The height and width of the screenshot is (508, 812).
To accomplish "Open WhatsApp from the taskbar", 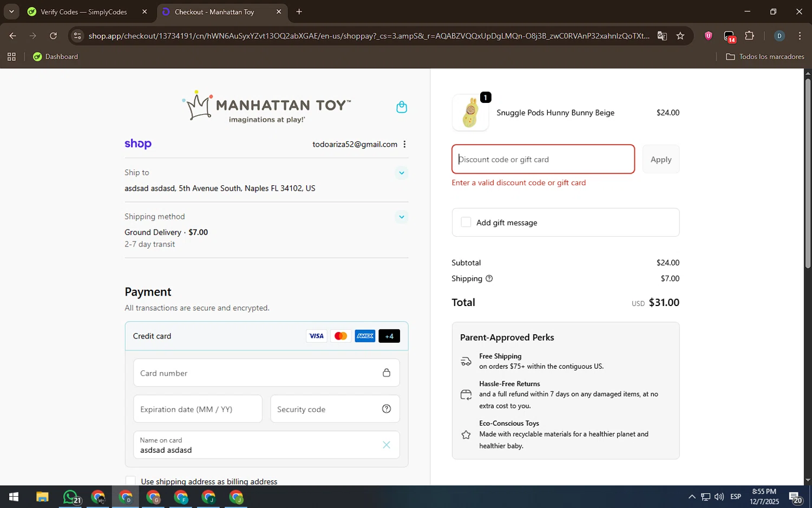I will click(71, 497).
